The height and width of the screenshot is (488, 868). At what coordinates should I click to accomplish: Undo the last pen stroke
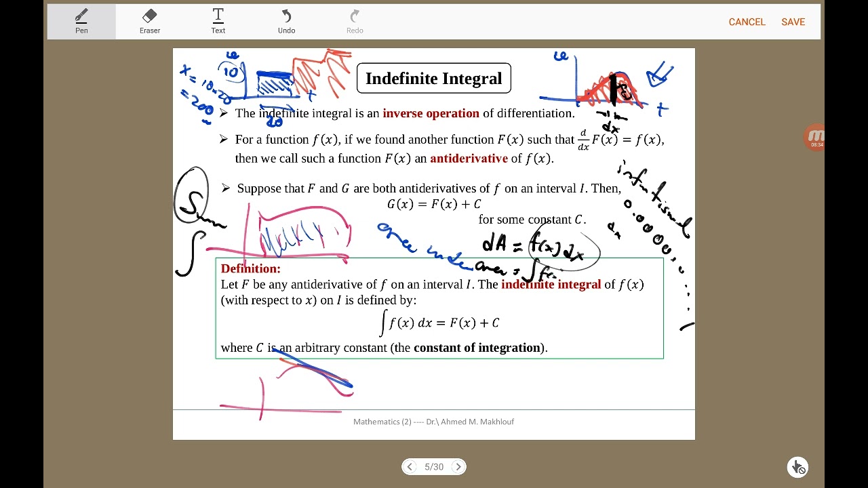pyautogui.click(x=286, y=21)
